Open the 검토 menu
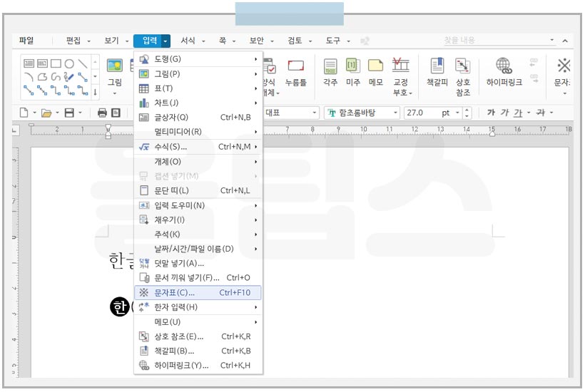585x392 pixels. coord(295,40)
